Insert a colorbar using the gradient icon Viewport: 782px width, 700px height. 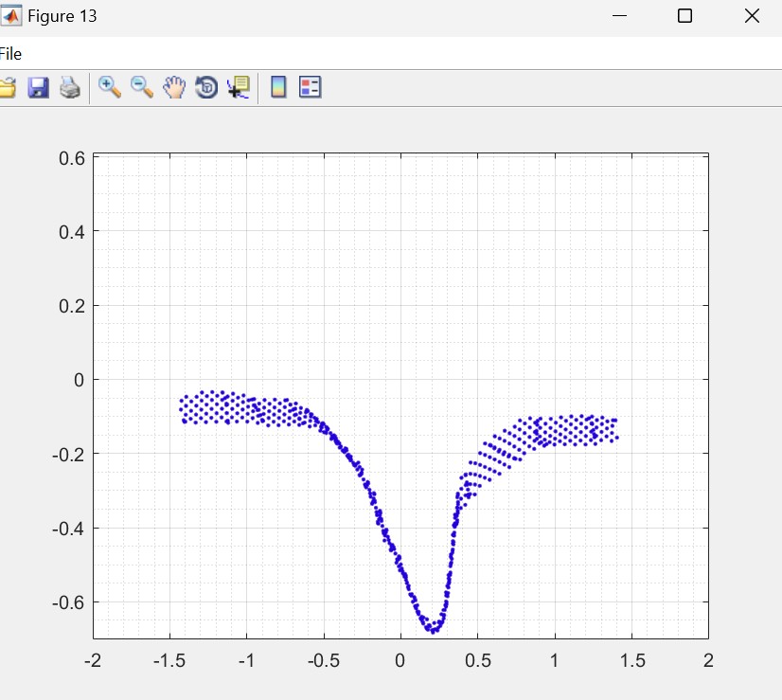pyautogui.click(x=278, y=88)
